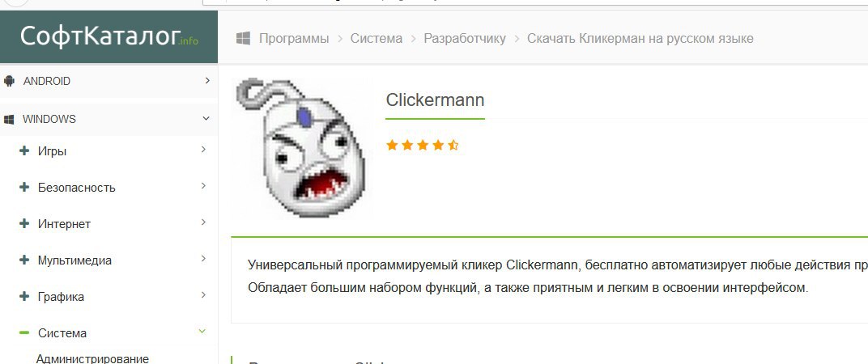
Task: Click the plus icon next to Игры
Action: pos(23,150)
